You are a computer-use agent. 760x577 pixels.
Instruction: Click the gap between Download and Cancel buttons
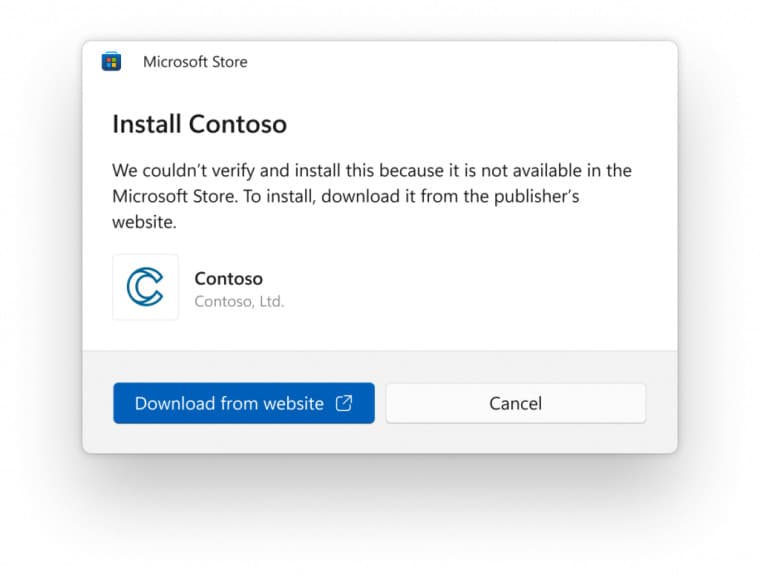point(380,403)
